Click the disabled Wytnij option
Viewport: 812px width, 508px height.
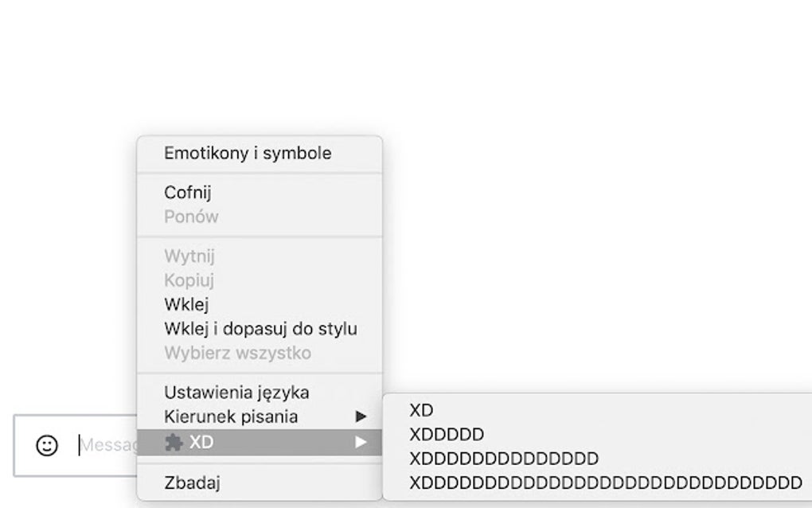pos(190,256)
